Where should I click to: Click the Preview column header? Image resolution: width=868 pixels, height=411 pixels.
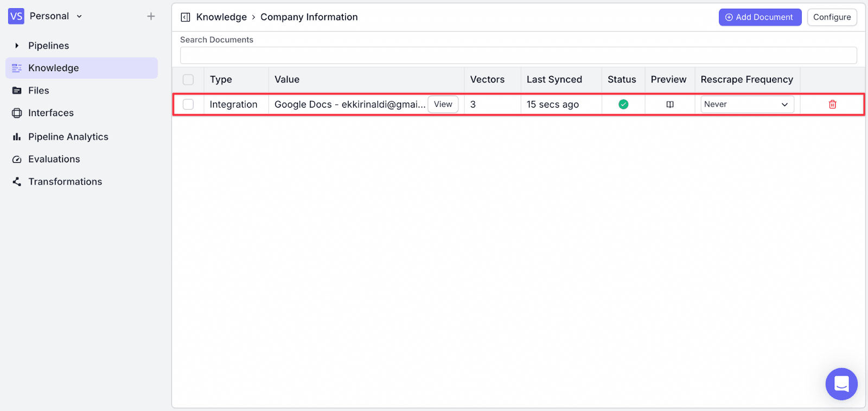coord(669,80)
